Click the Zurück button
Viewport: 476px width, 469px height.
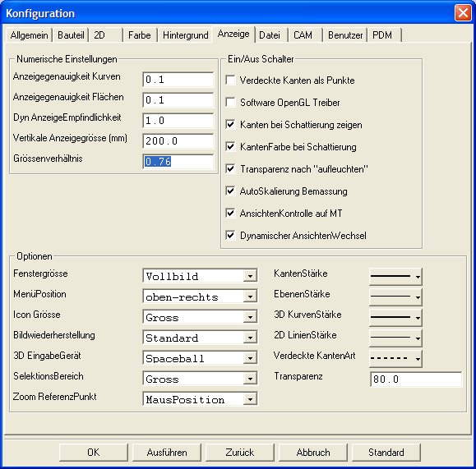240,453
